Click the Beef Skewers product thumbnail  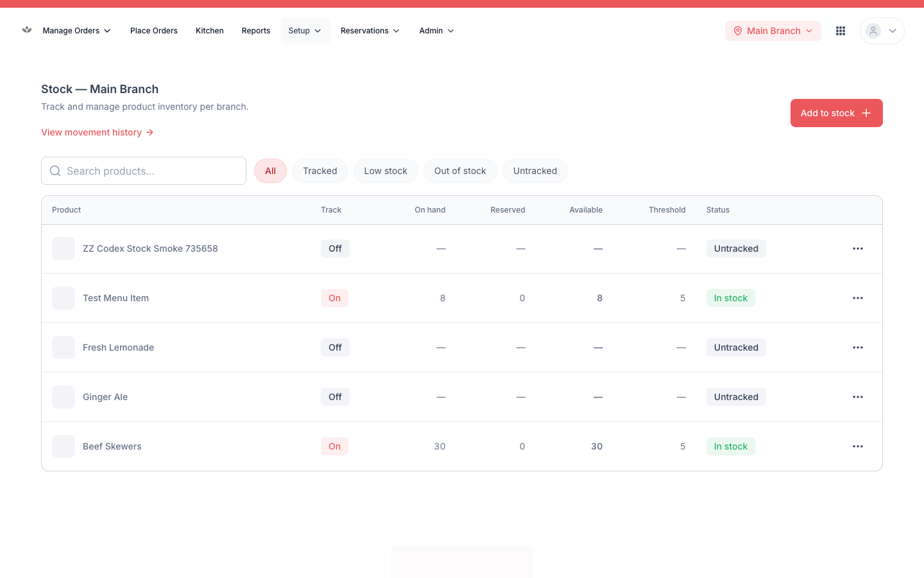(64, 446)
